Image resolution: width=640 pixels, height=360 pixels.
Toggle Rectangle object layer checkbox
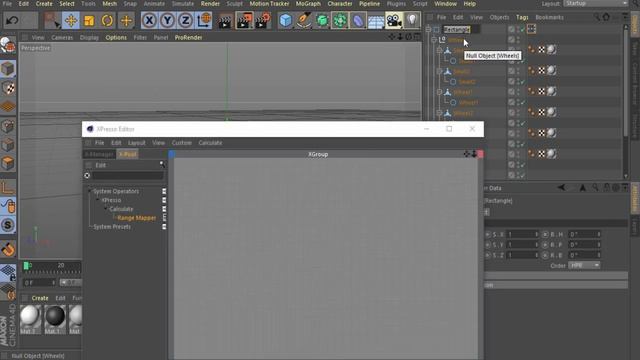(511, 29)
